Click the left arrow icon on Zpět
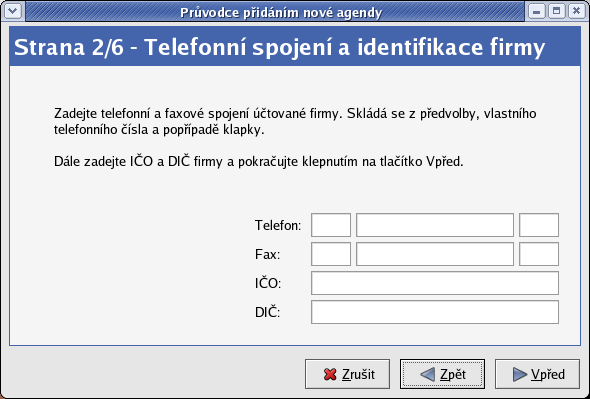The width and height of the screenshot is (590, 399). pyautogui.click(x=427, y=374)
